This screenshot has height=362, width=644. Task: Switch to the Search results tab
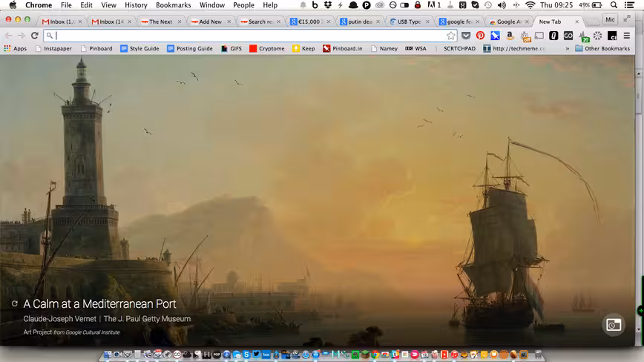pyautogui.click(x=260, y=22)
